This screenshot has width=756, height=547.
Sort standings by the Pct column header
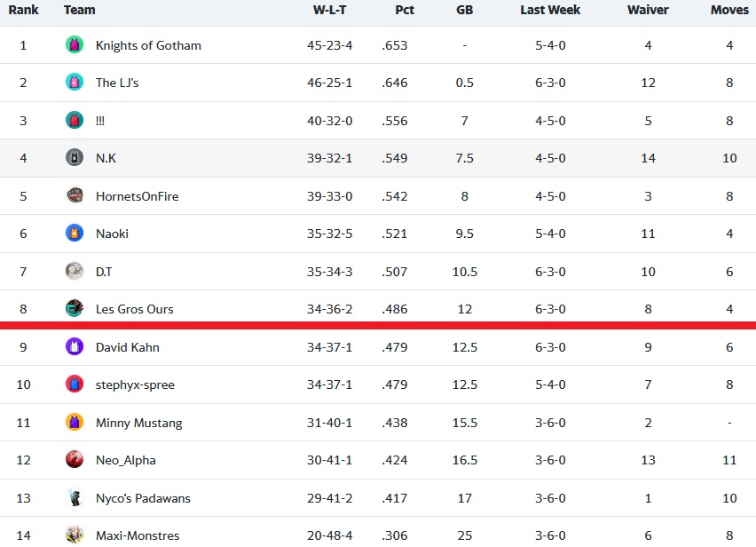coord(405,10)
